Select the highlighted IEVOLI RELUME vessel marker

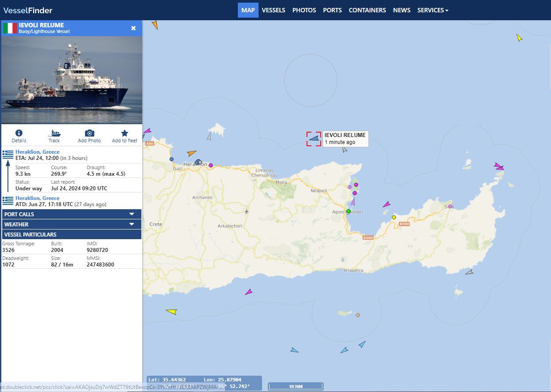314,139
